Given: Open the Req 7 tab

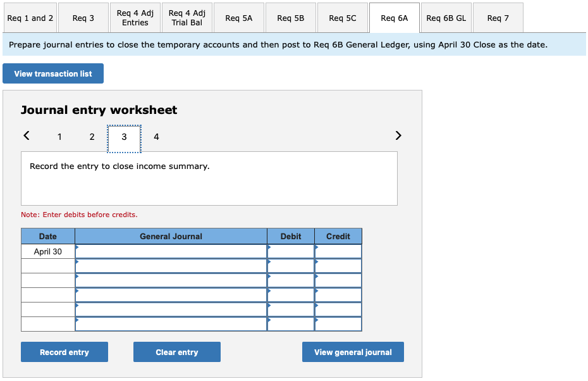Looking at the screenshot, I should click(498, 18).
